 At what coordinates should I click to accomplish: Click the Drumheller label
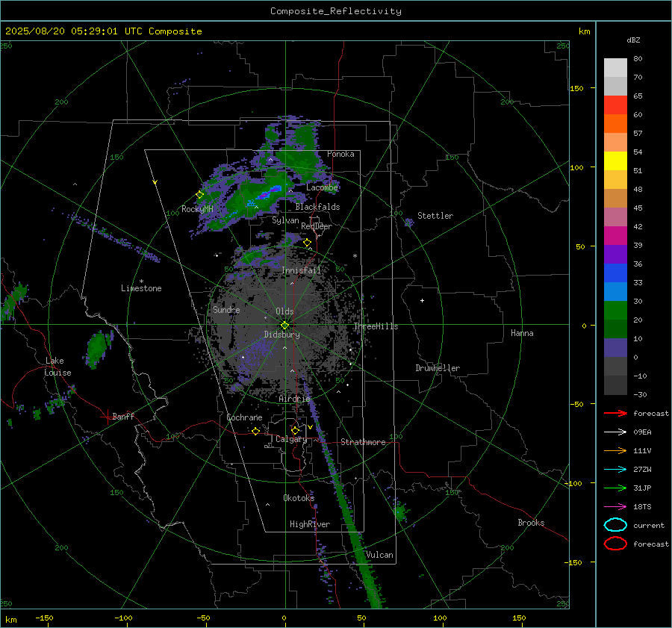[x=438, y=368]
